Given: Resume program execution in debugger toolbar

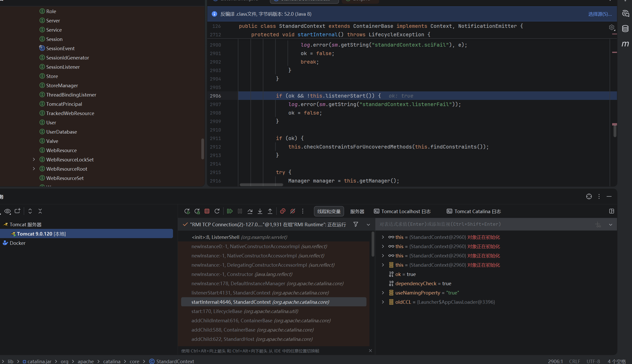Looking at the screenshot, I should coord(230,211).
